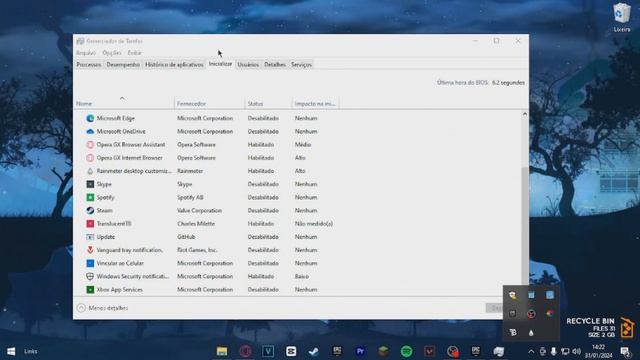Switch to the Processos tab

tap(89, 64)
